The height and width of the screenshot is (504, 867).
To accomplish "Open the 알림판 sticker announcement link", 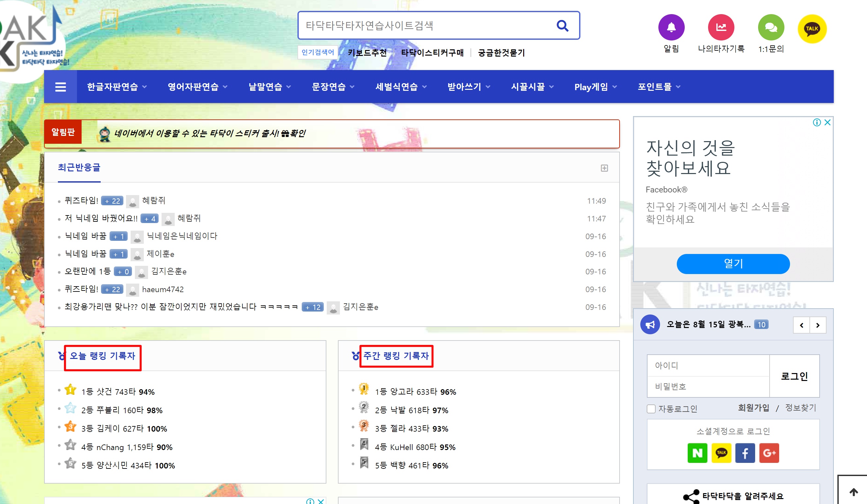I will coord(210,134).
